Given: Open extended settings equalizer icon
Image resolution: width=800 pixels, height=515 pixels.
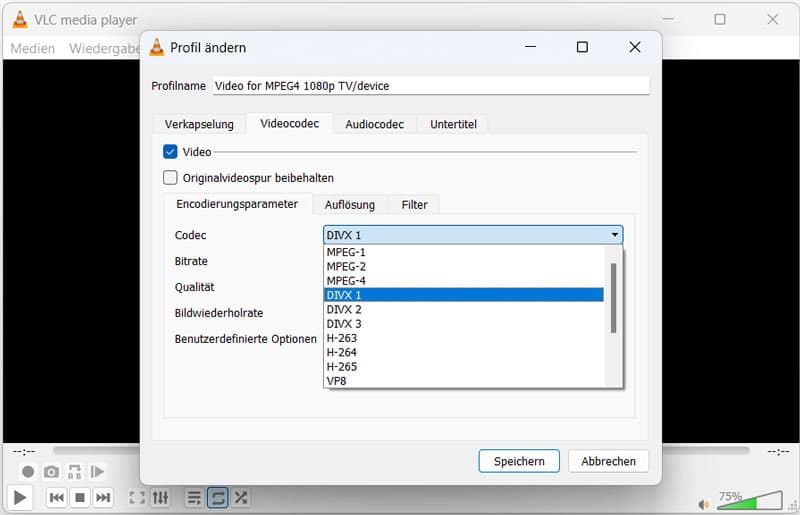Looking at the screenshot, I should coord(160,497).
